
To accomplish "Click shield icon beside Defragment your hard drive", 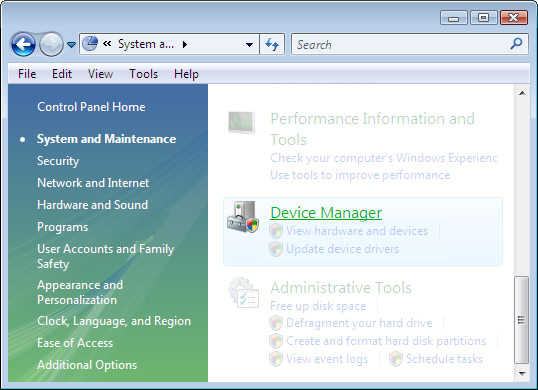I will coord(276,323).
